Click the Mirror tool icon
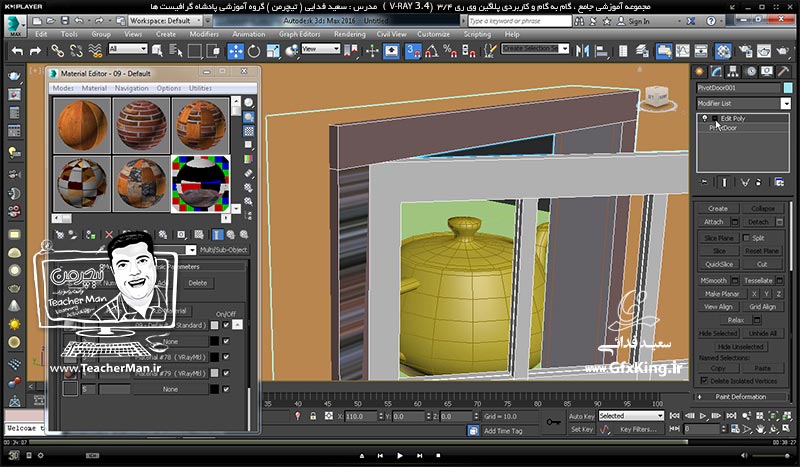800x467 pixels. tap(582, 51)
